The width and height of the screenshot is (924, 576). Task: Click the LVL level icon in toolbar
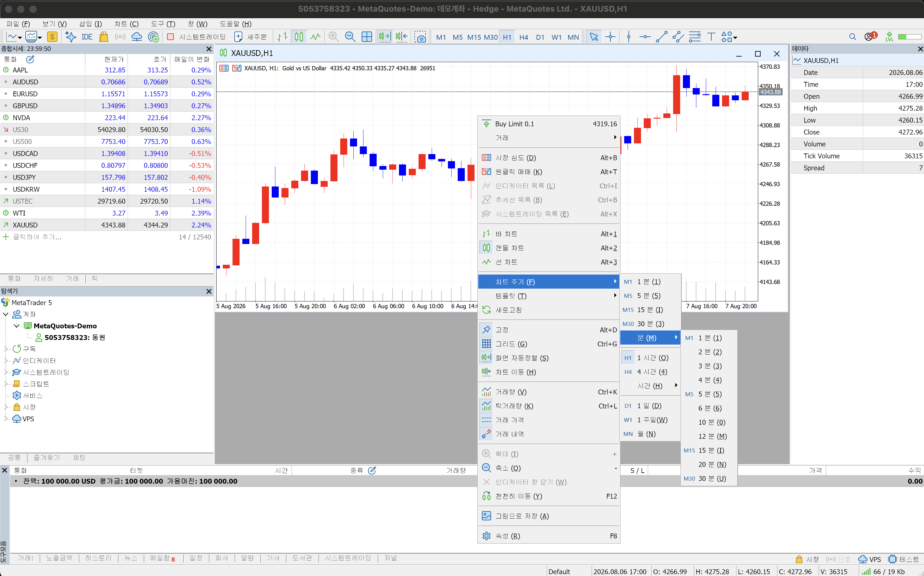pos(889,37)
